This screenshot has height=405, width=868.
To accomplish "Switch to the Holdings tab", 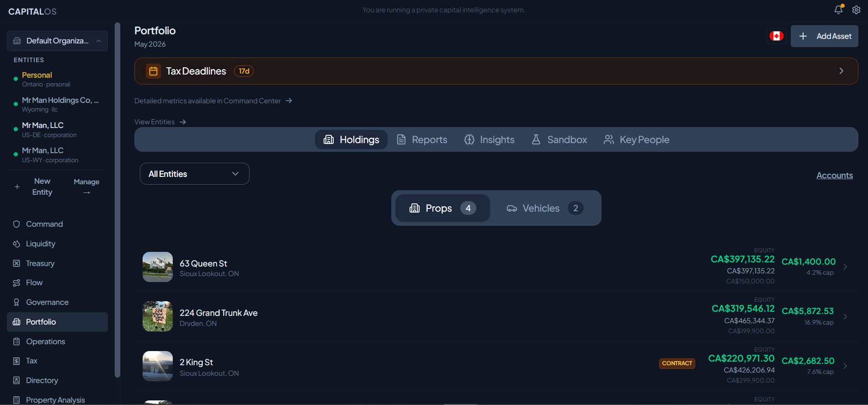I will [351, 139].
